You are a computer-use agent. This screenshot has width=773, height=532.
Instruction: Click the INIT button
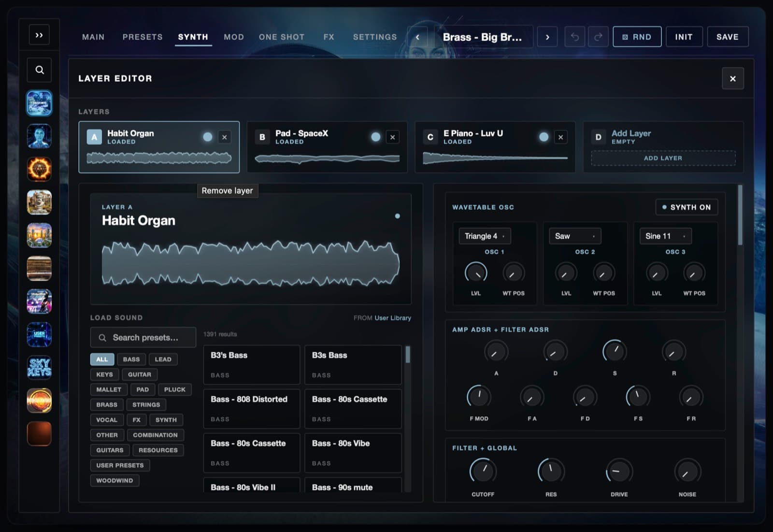click(x=684, y=37)
